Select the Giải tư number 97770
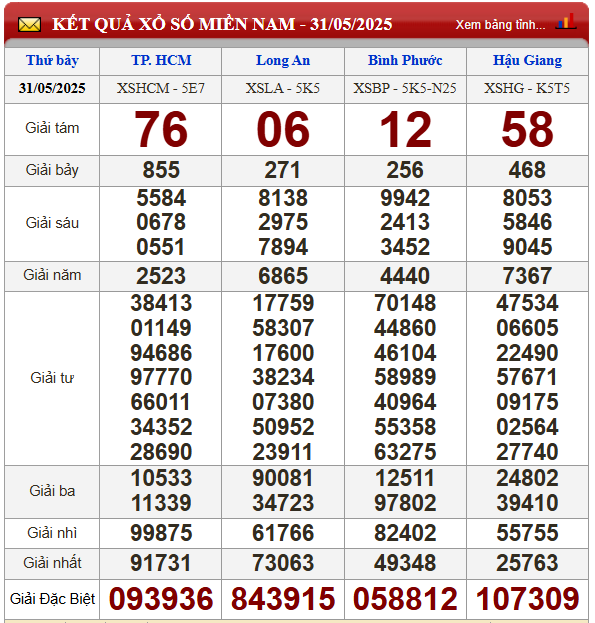The width and height of the screenshot is (595, 623). pos(161,377)
